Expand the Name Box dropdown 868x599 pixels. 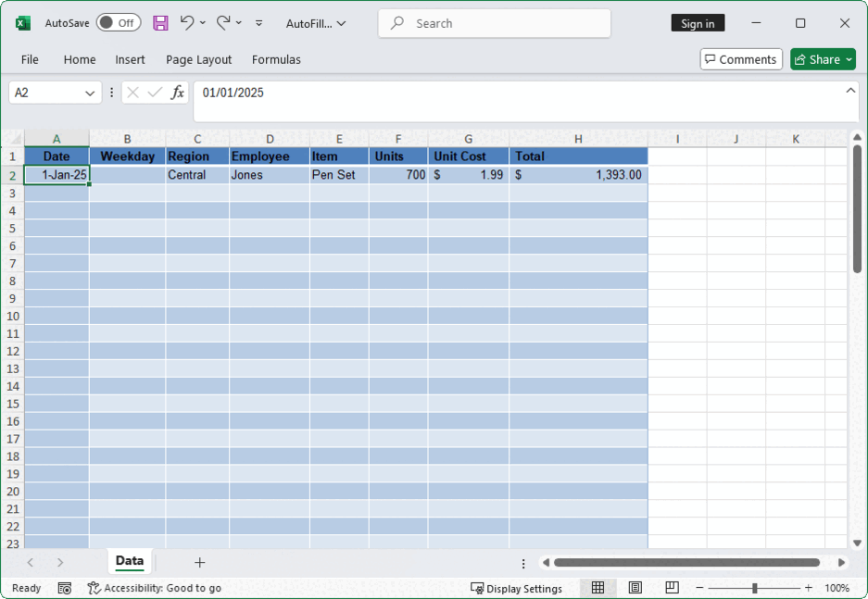pos(90,93)
